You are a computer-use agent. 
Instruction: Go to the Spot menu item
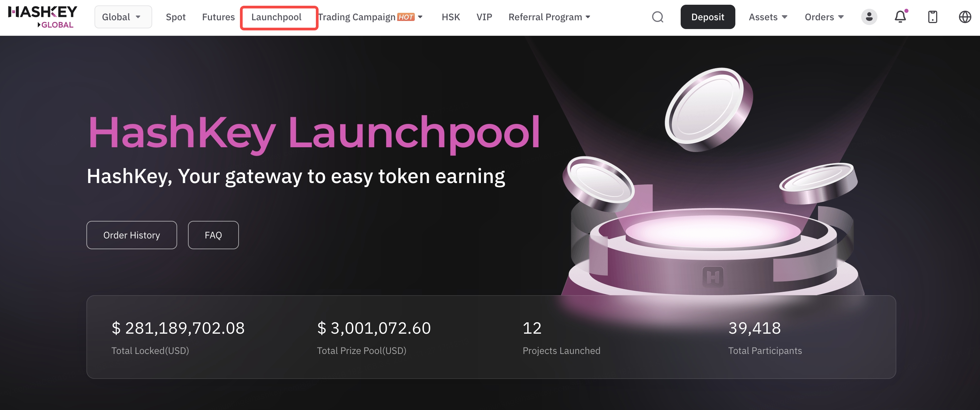click(x=176, y=17)
